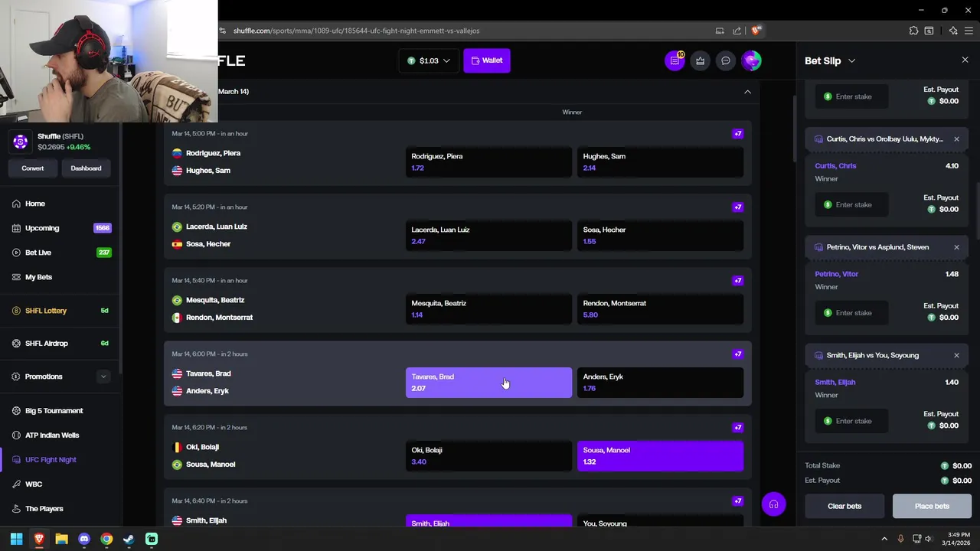Click the share page icon in address bar
The width and height of the screenshot is (980, 551).
pyautogui.click(x=737, y=31)
